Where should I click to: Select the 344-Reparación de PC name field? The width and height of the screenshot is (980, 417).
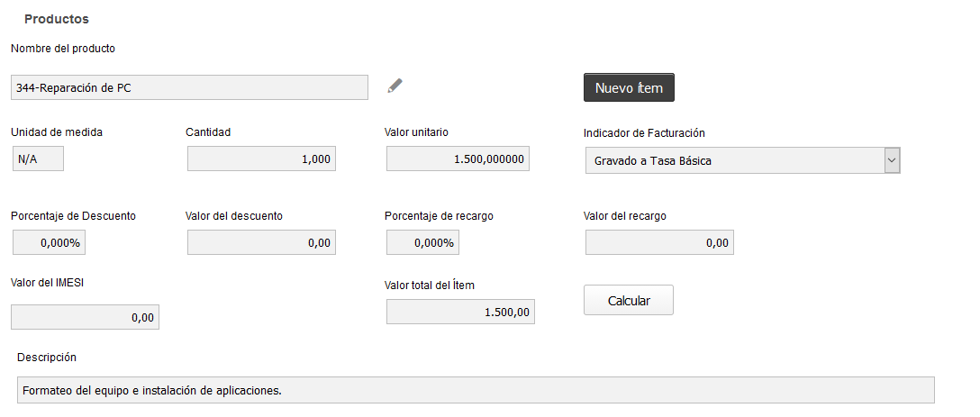coord(189,87)
